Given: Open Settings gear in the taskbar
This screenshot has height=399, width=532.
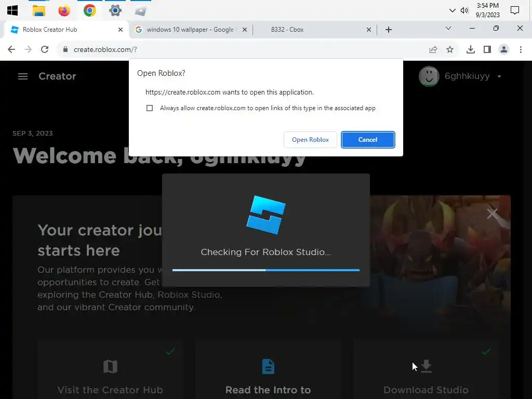Looking at the screenshot, I should pyautogui.click(x=115, y=10).
